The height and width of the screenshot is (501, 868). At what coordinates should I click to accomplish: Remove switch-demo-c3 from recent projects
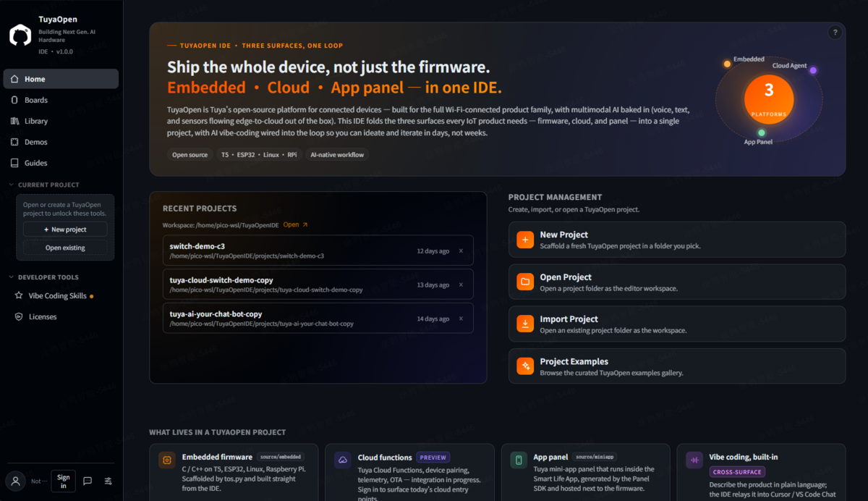click(x=461, y=250)
